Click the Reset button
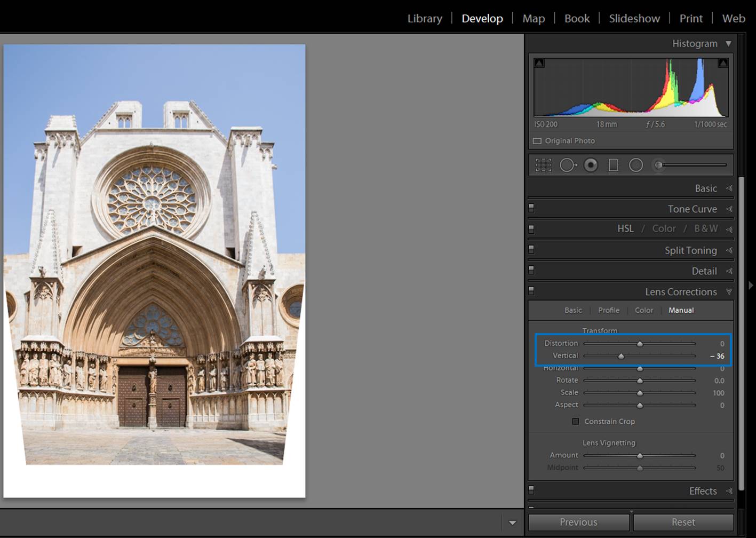 pos(683,522)
